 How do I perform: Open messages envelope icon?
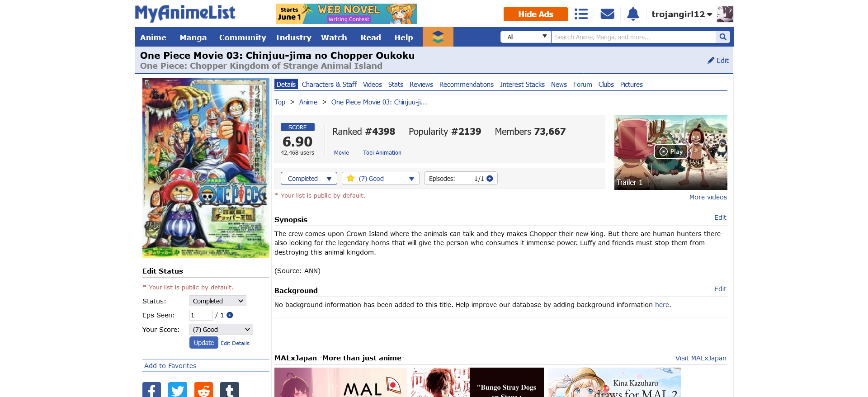[607, 14]
